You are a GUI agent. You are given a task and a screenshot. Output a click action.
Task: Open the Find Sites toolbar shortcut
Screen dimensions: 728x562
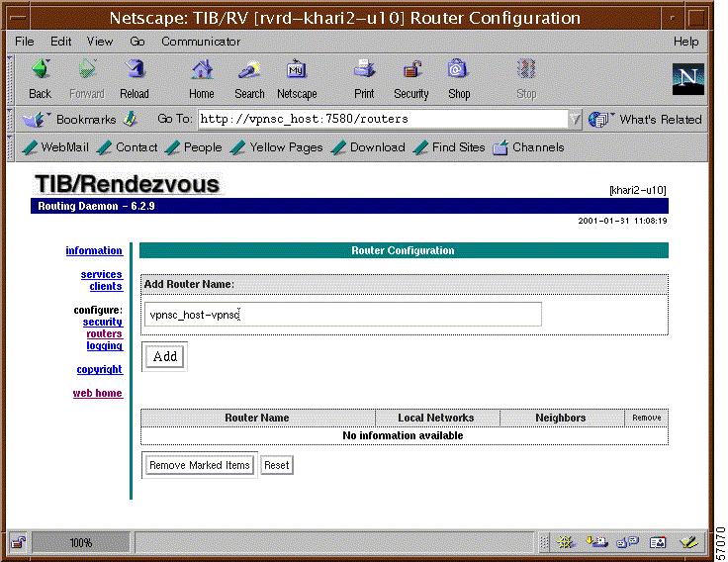(x=448, y=147)
